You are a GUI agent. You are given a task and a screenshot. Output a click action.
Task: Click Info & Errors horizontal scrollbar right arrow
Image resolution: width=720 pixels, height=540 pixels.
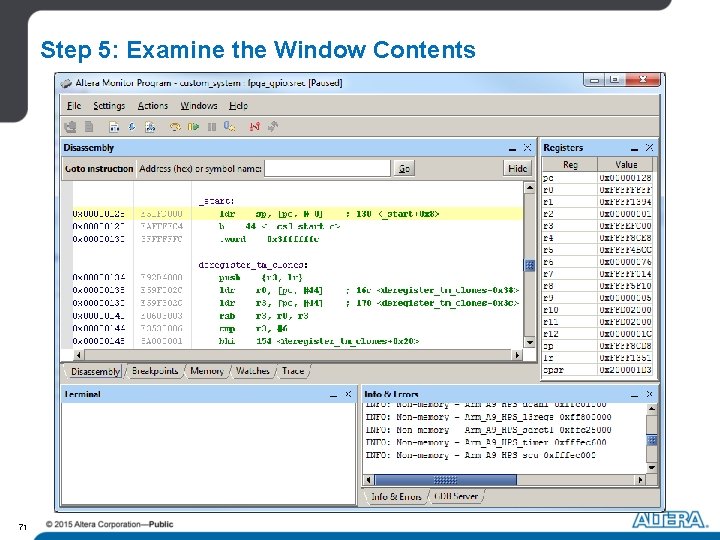[641, 480]
